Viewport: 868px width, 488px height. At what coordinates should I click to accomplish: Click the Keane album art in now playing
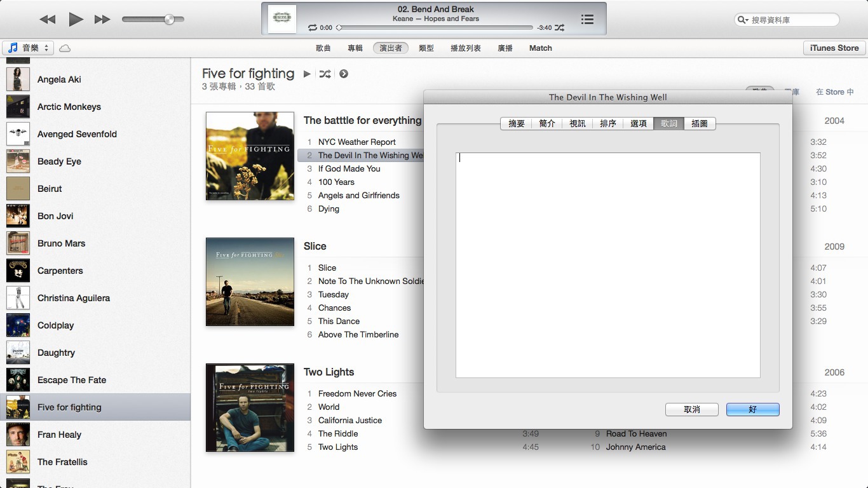tap(282, 19)
